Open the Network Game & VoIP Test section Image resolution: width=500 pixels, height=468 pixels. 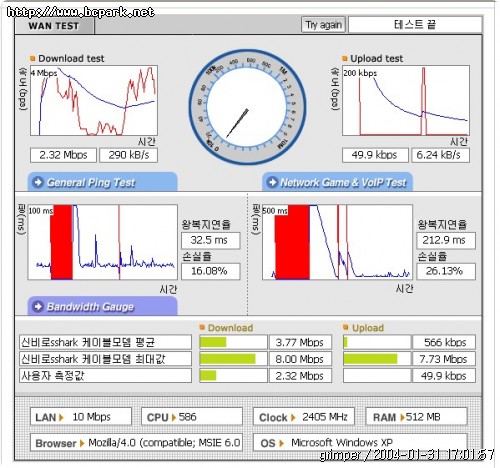[337, 182]
